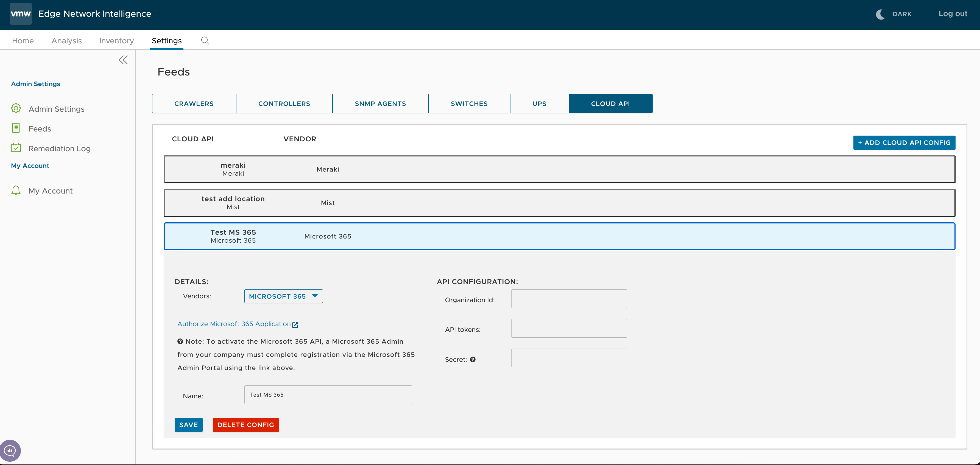Switch to the SWITCHES tab

[469, 103]
